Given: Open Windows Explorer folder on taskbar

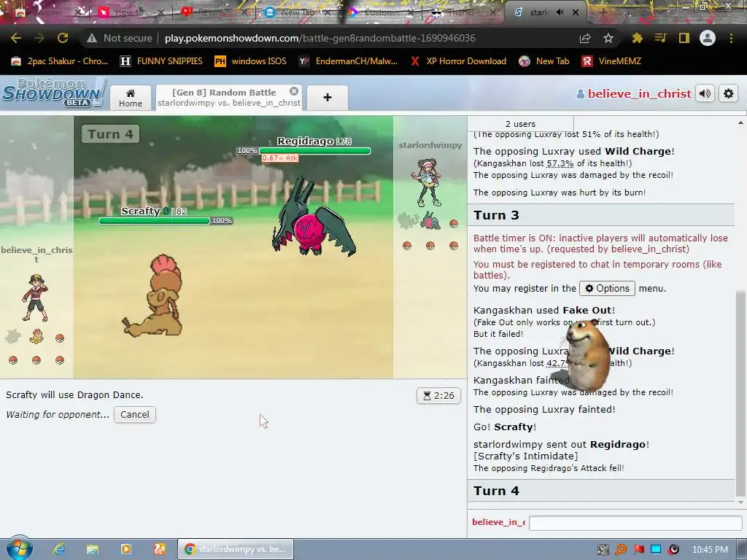Looking at the screenshot, I should click(x=93, y=549).
